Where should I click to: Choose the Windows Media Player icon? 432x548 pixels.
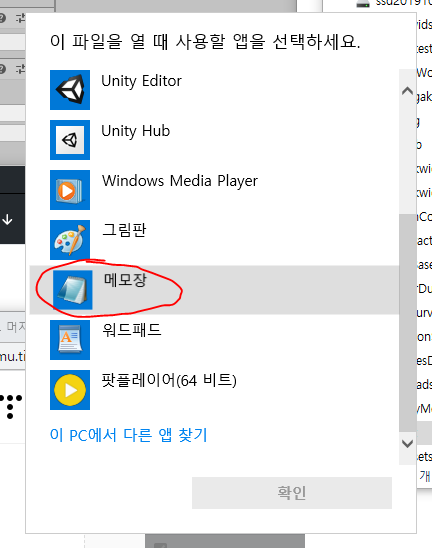70,190
